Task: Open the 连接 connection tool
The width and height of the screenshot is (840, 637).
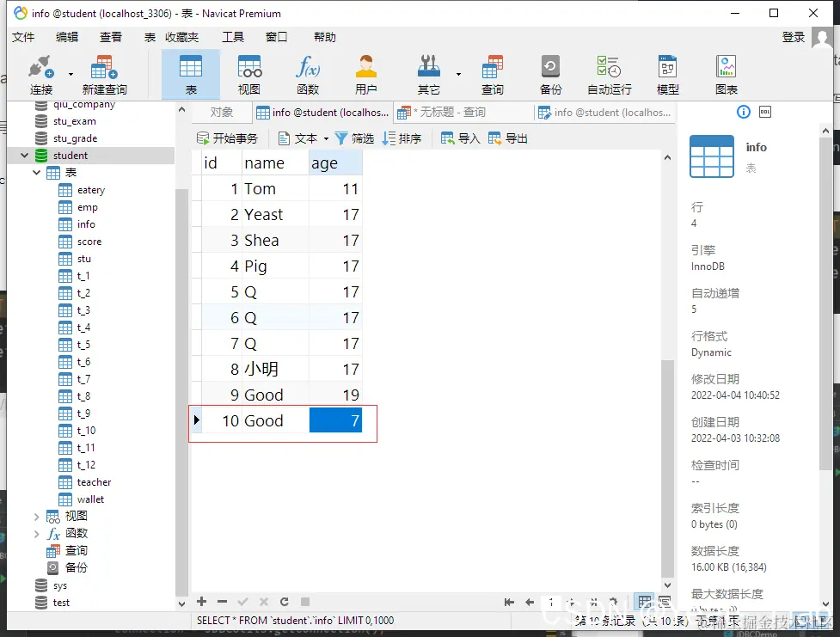Action: (41, 75)
